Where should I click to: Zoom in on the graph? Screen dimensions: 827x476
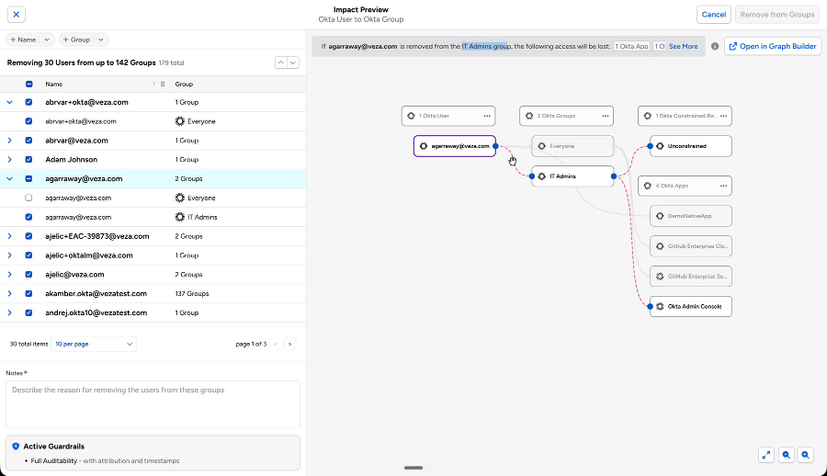[805, 455]
